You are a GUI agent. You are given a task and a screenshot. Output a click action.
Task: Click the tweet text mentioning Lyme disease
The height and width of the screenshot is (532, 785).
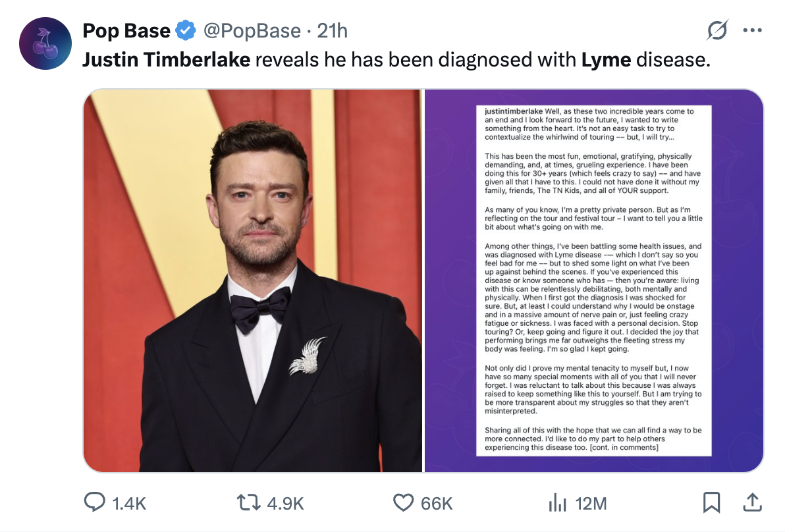[396, 60]
